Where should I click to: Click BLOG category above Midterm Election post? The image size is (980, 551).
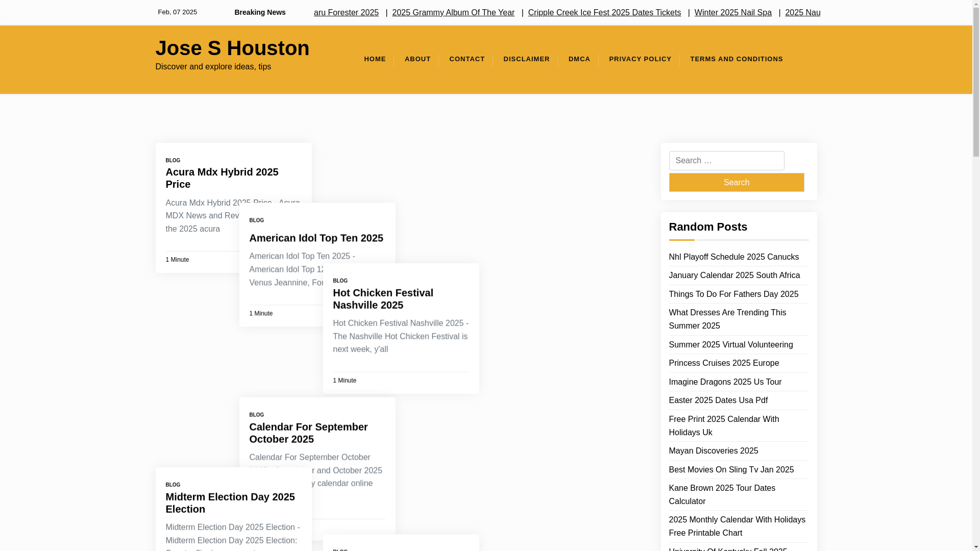click(x=173, y=485)
